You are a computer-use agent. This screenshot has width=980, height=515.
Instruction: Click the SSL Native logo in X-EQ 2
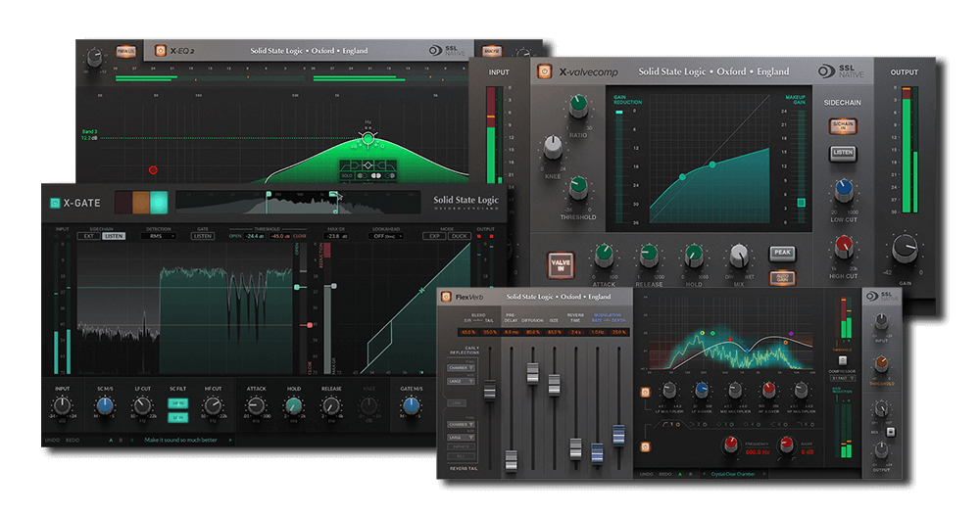[446, 51]
